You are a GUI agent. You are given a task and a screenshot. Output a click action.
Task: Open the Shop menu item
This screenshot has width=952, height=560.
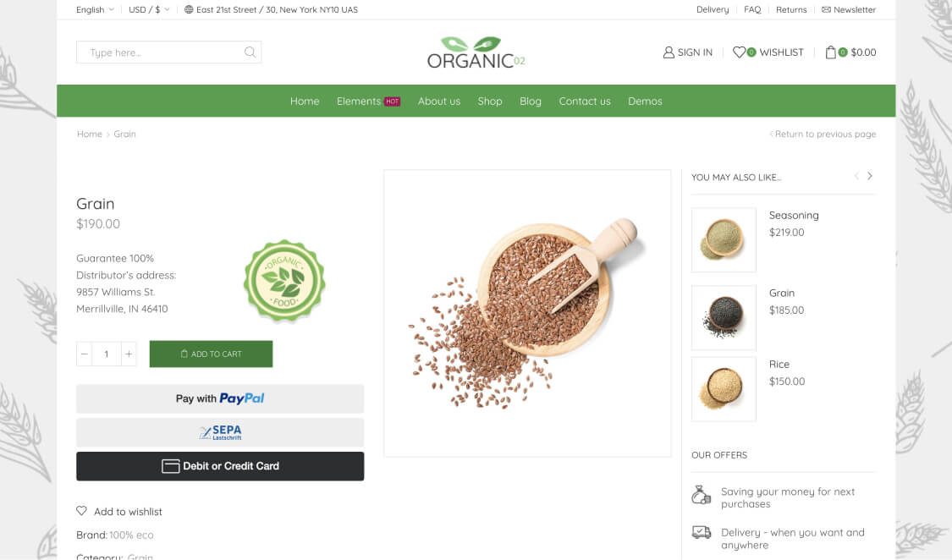(489, 102)
